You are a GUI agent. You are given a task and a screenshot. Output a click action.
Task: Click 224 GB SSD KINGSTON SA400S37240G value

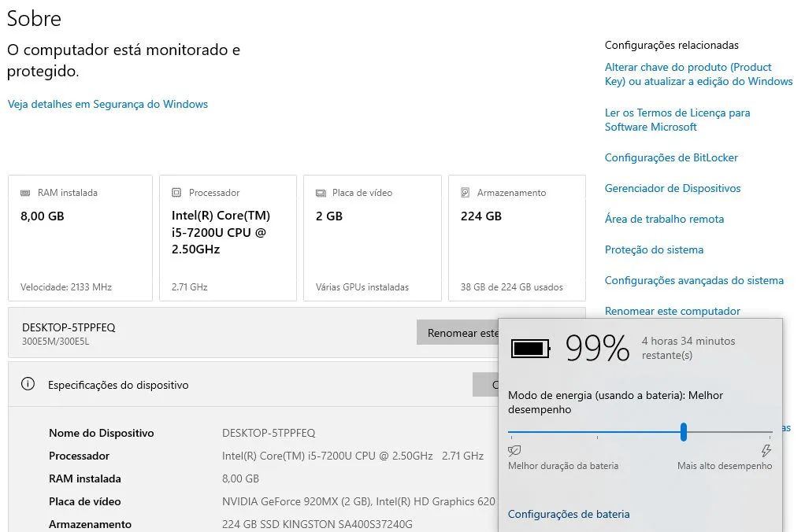[317, 524]
